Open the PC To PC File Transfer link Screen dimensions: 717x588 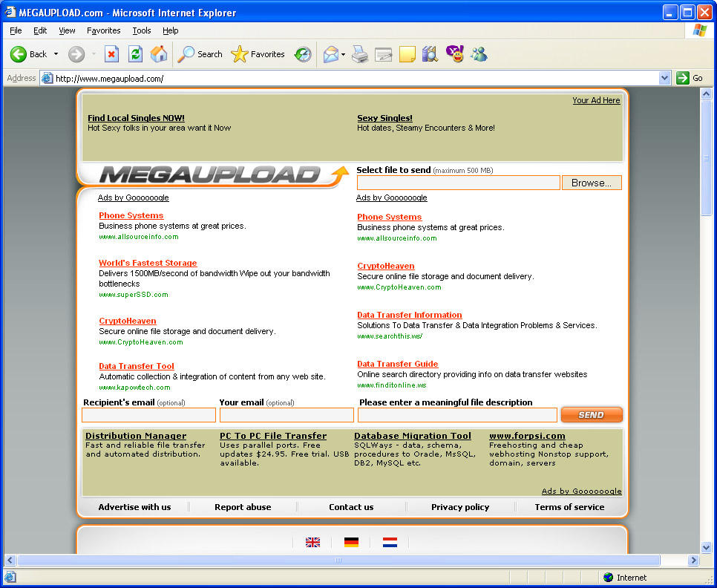click(x=273, y=436)
